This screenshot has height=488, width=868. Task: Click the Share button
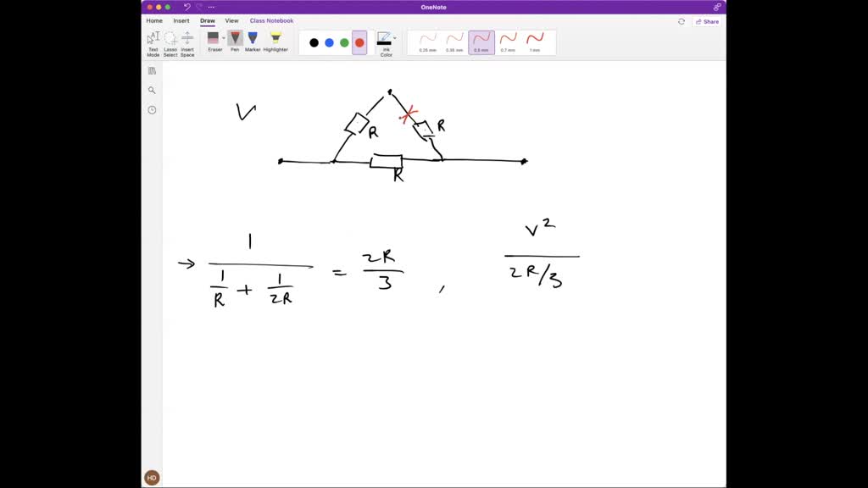[708, 21]
